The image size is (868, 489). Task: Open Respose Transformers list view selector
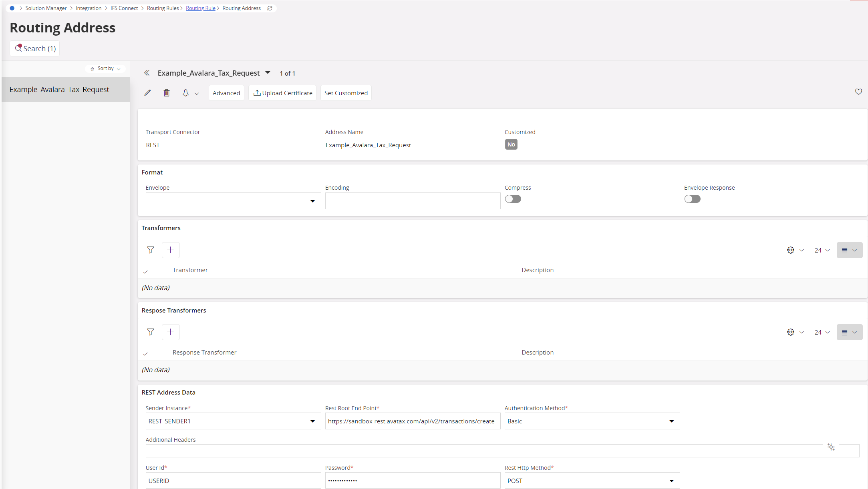pos(850,332)
